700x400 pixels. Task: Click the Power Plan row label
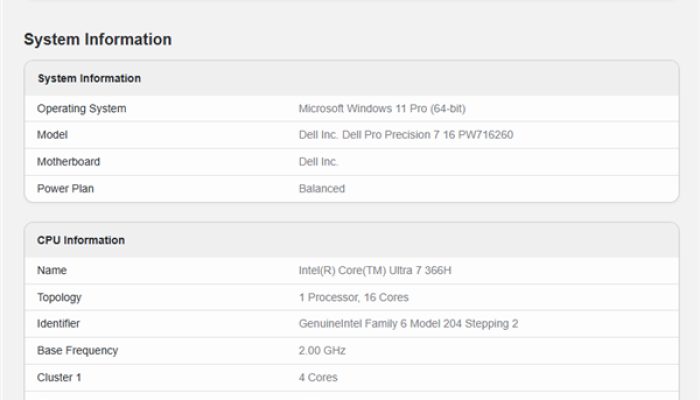tap(65, 188)
